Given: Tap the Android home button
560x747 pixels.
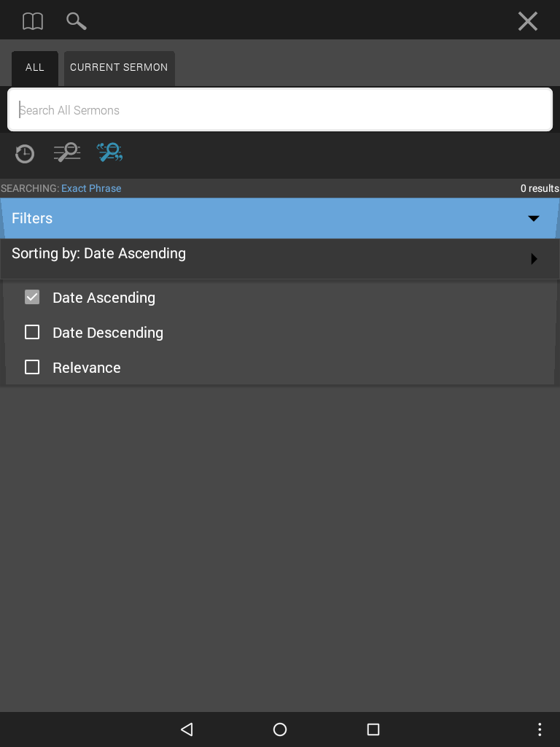Looking at the screenshot, I should click(x=280, y=729).
